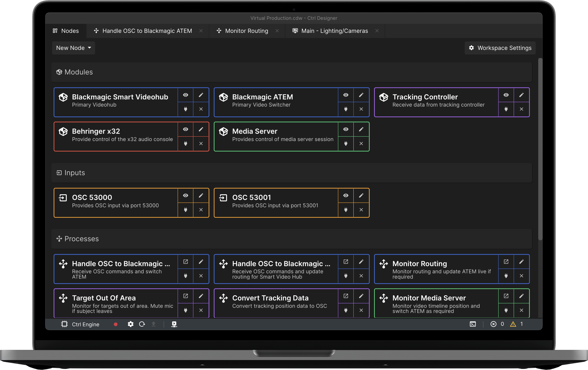Edit process updating routing for Smart Video Hub

[361, 261]
